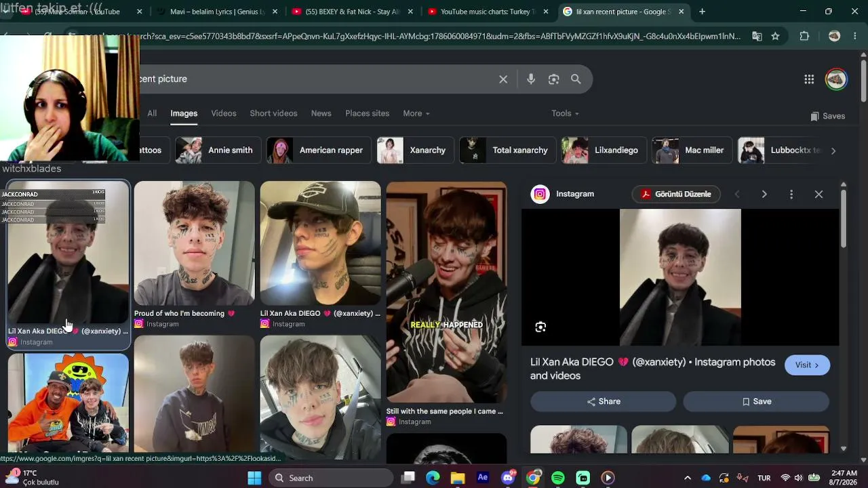
Task: Open the image of man in black cap
Action: [320, 243]
